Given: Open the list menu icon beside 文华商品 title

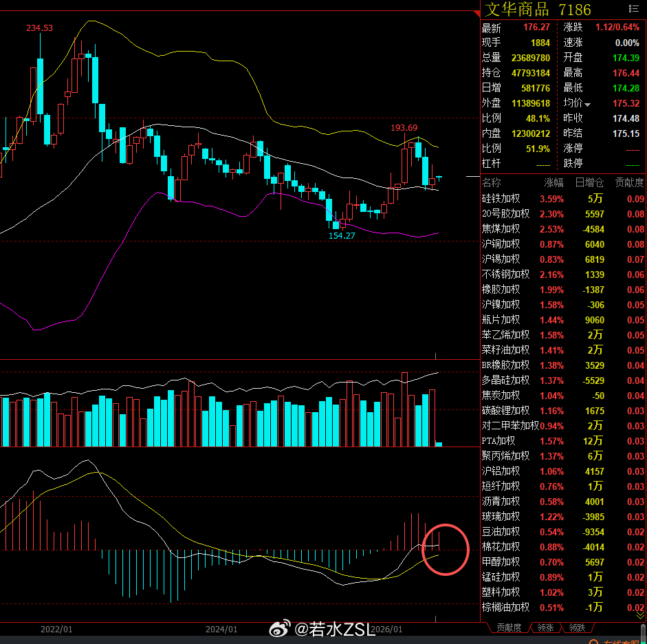Looking at the screenshot, I should click(633, 9).
